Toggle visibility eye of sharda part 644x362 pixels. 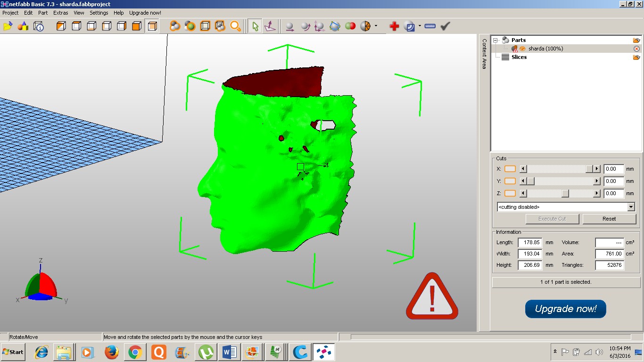coord(522,49)
